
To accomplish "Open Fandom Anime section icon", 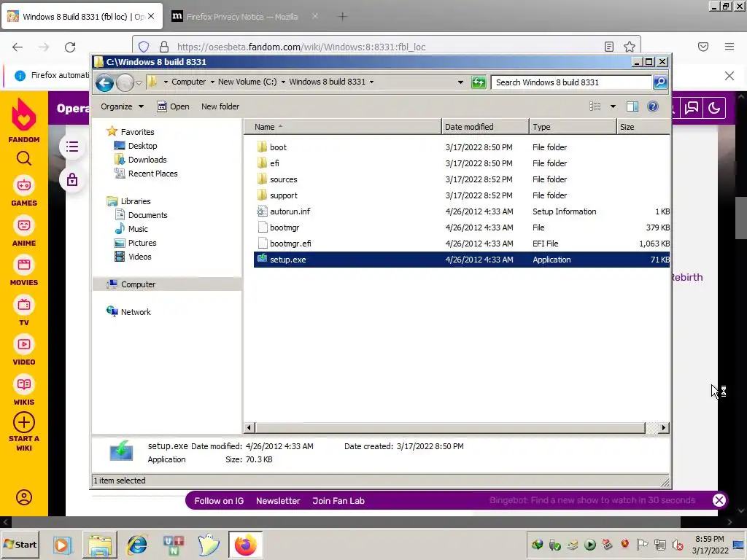I will pos(24,225).
